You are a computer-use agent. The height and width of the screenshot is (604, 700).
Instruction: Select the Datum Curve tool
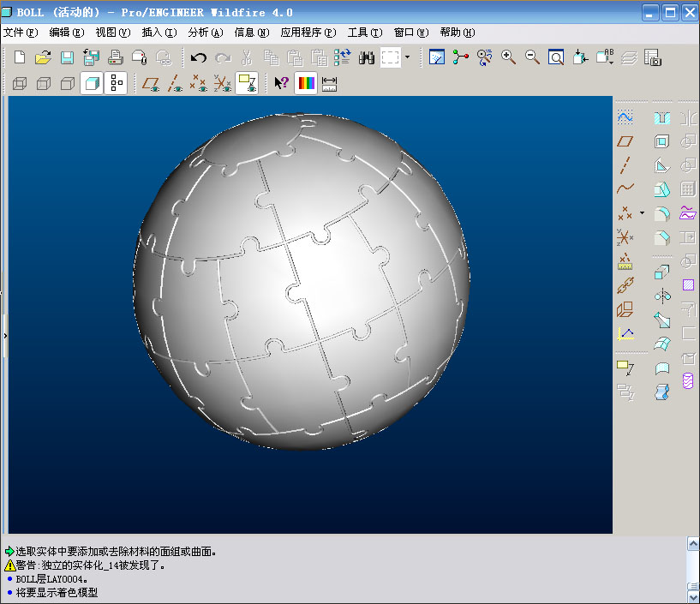(x=625, y=188)
